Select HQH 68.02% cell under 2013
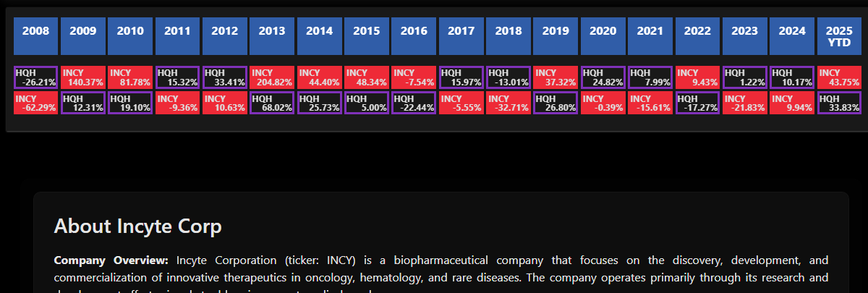Image resolution: width=868 pixels, height=293 pixels. (x=271, y=103)
